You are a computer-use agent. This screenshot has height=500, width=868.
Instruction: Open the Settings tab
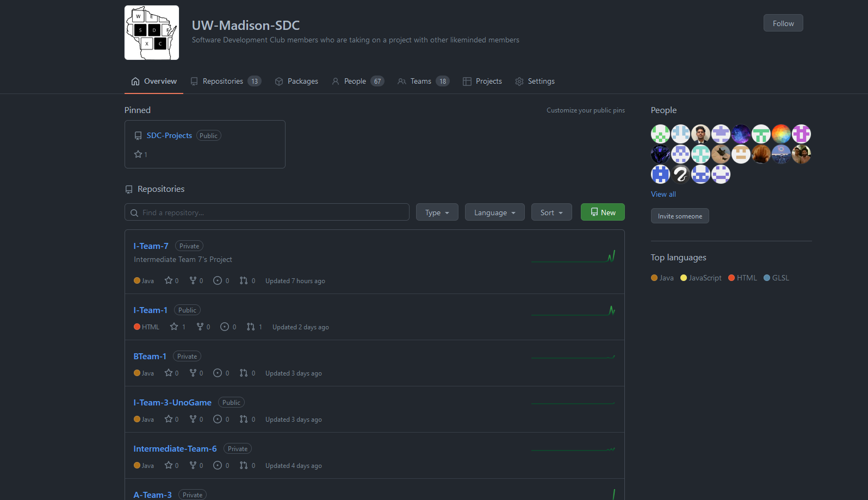(535, 81)
